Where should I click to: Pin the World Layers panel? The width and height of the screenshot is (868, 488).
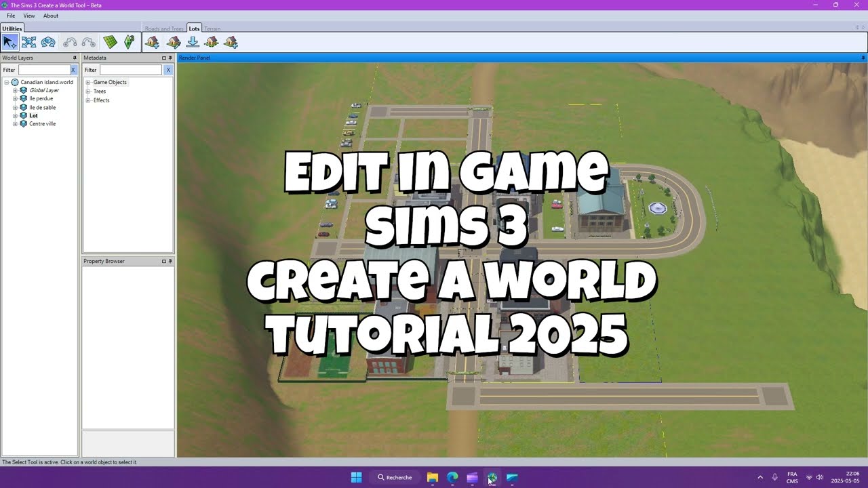click(75, 58)
